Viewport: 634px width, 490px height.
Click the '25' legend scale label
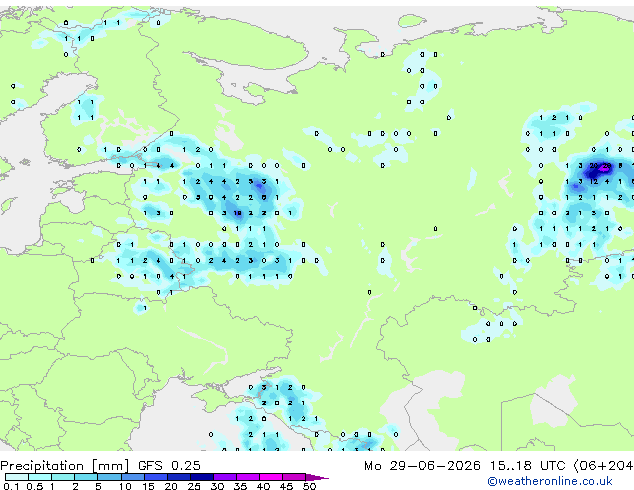194,486
